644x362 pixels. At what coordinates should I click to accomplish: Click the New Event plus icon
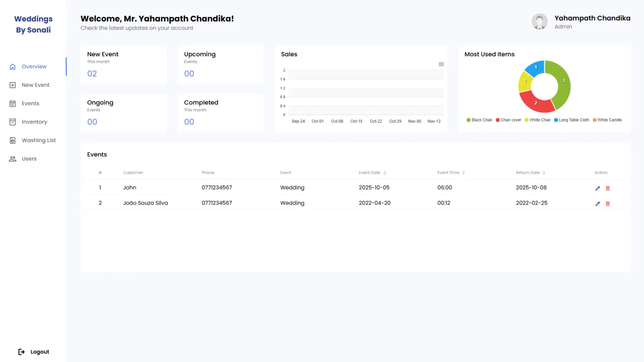12,85
